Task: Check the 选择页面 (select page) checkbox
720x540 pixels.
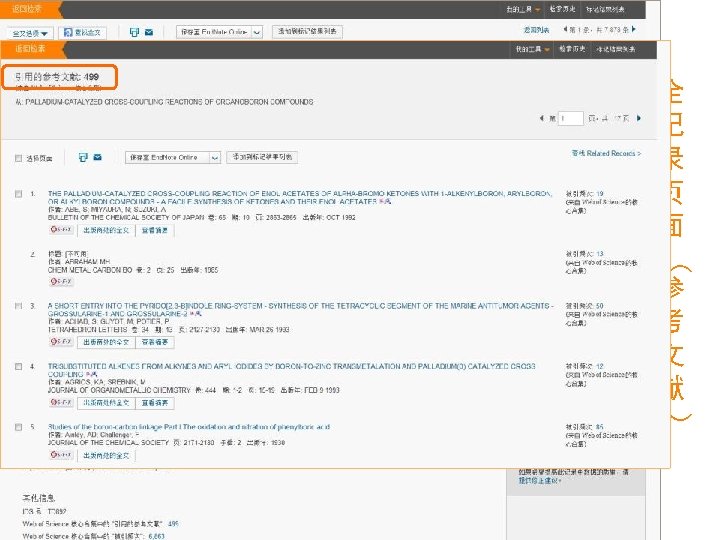Action: coord(18,158)
